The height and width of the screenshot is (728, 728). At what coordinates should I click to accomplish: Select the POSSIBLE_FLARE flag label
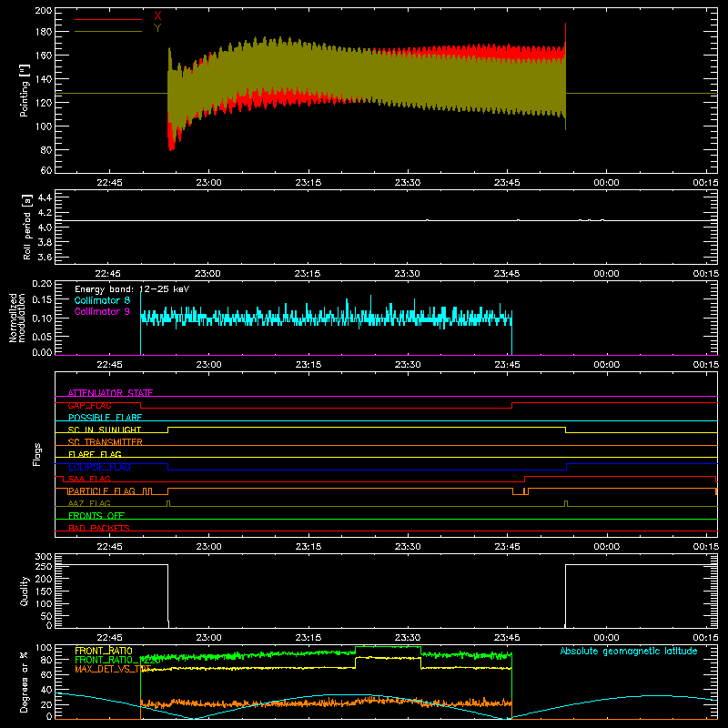tap(105, 418)
